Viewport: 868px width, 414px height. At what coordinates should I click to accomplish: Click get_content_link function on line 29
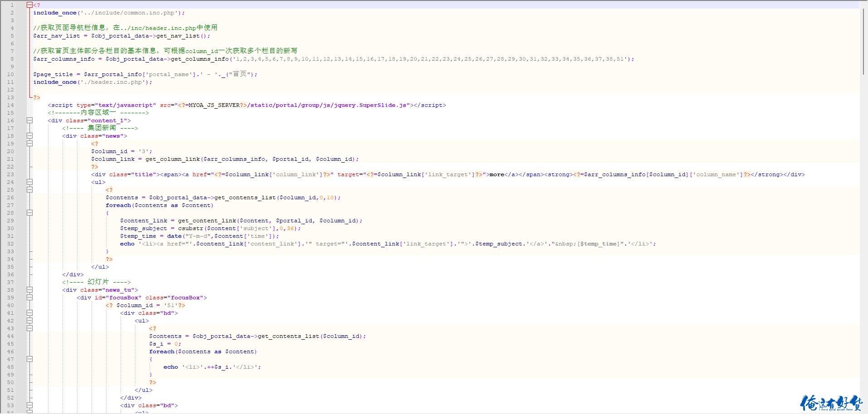tap(207, 221)
